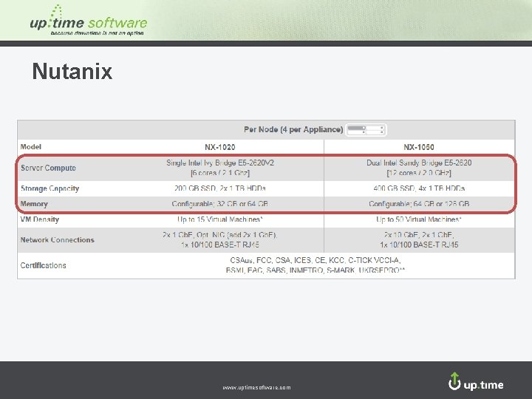Click '2x 10 GbE, 2x 1 GbE' cell
This screenshot has width=532, height=399.
coord(419,239)
